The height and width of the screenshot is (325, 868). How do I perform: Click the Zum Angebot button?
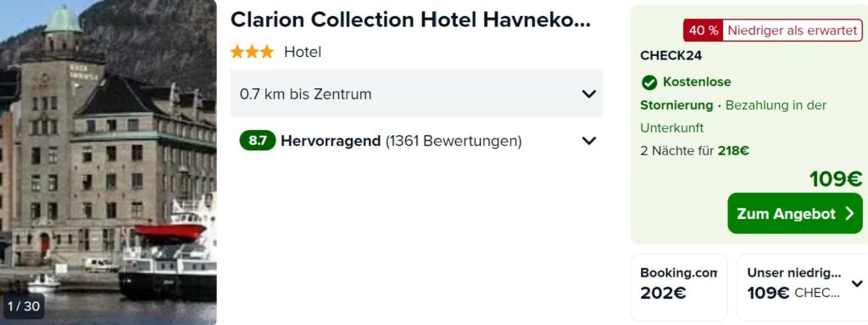tap(795, 214)
